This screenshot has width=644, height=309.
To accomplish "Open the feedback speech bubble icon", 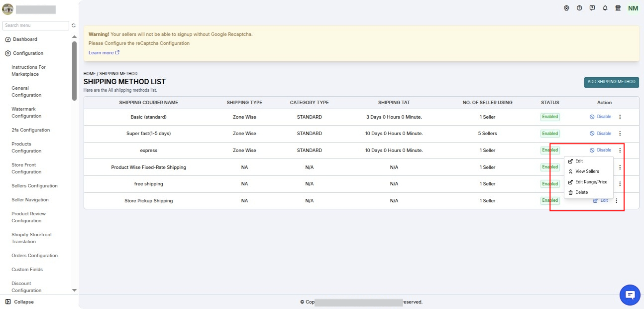I will click(x=592, y=8).
